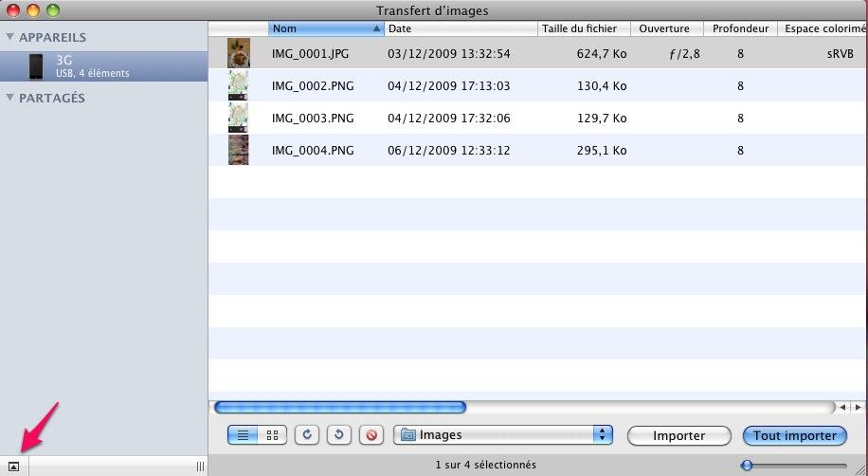The width and height of the screenshot is (868, 476).
Task: Click the horizontal scrollbar thumb
Action: [340, 408]
